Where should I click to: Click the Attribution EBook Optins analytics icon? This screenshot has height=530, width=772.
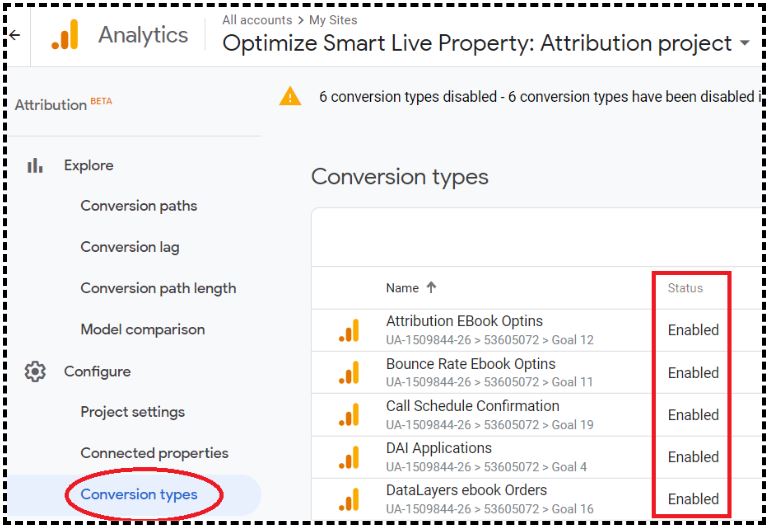tap(349, 330)
